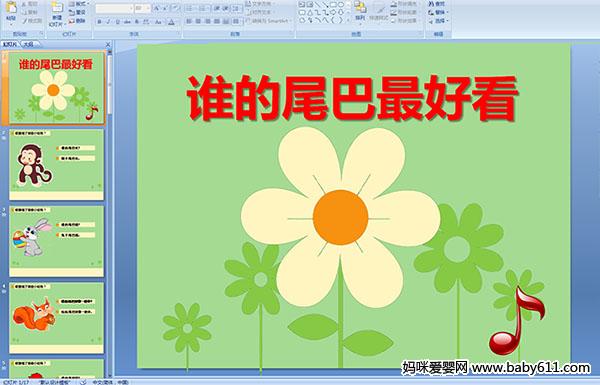Select the rectangle shape in shapes gallery
Image resolution: width=600 pixels, height=385 pixels.
click(x=333, y=5)
